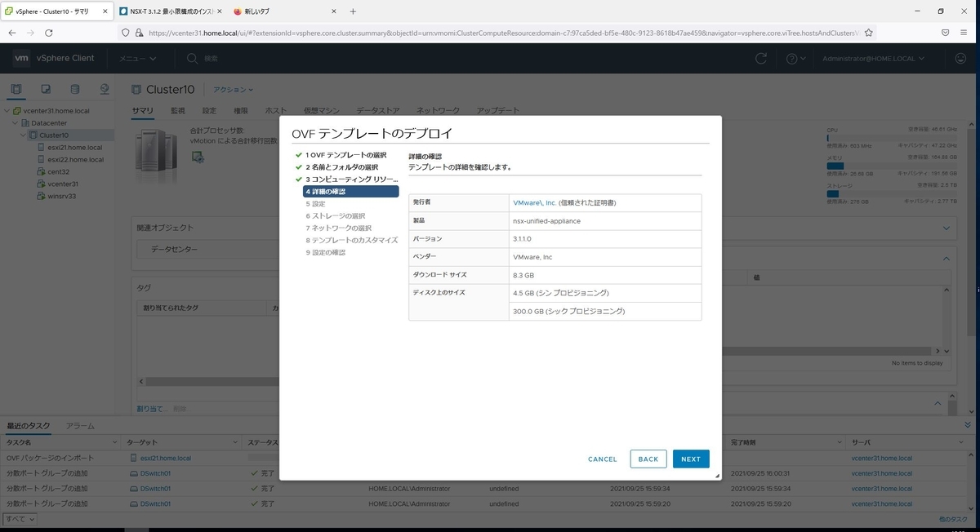Go to wizard step 2 名前とフォルダの選択
980x532 pixels.
point(342,167)
